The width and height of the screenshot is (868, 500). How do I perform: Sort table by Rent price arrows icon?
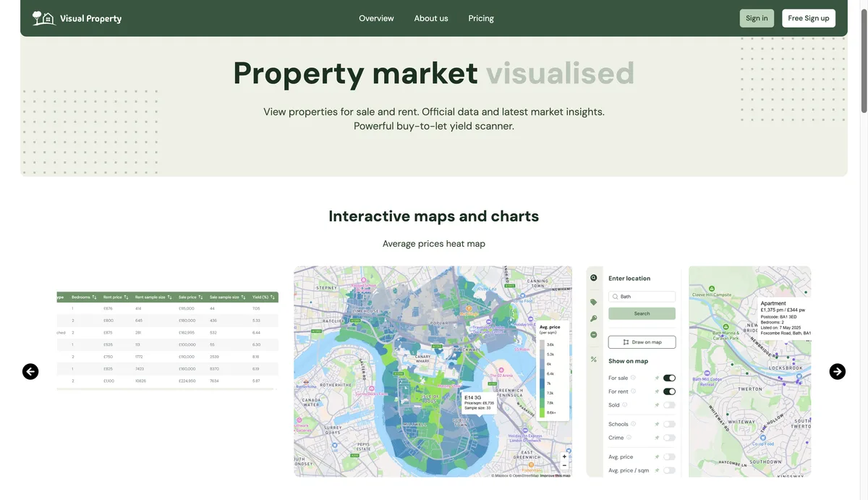click(127, 297)
